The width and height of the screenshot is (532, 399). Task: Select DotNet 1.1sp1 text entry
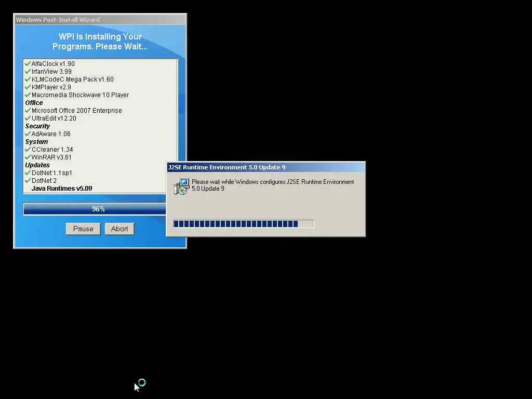tap(52, 173)
